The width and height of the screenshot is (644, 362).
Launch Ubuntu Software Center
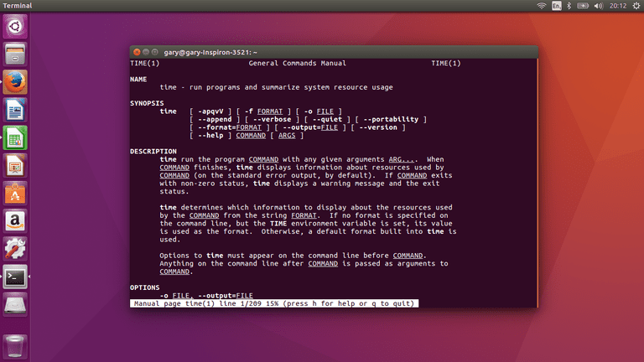15,194
